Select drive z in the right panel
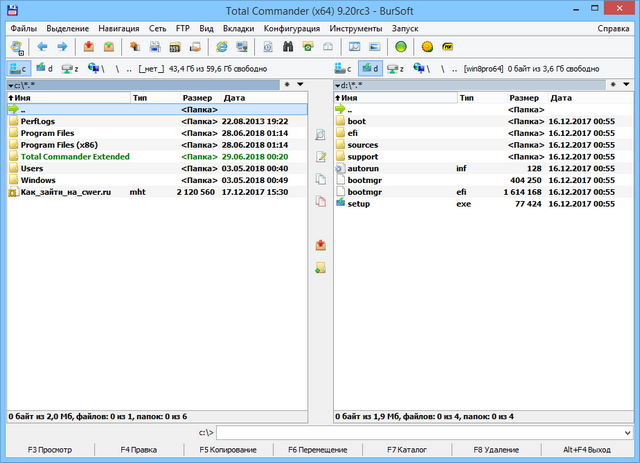The image size is (640, 463). (x=398, y=68)
